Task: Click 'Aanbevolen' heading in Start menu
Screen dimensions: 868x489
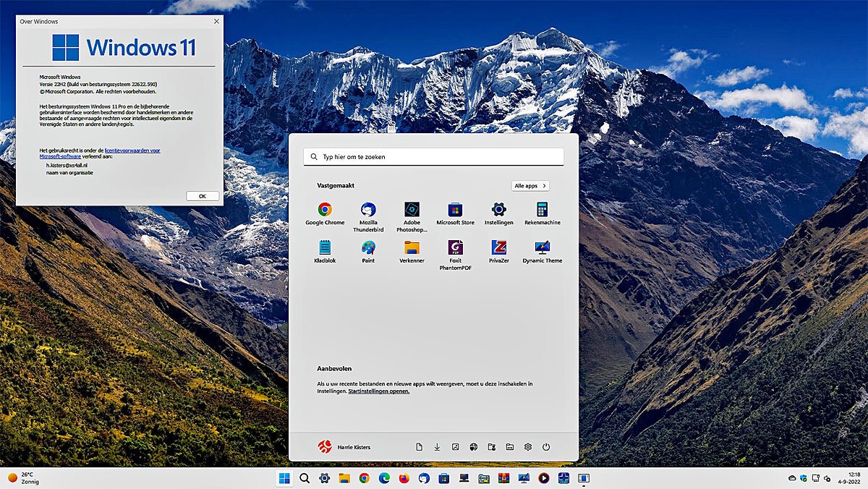Action: pos(334,369)
